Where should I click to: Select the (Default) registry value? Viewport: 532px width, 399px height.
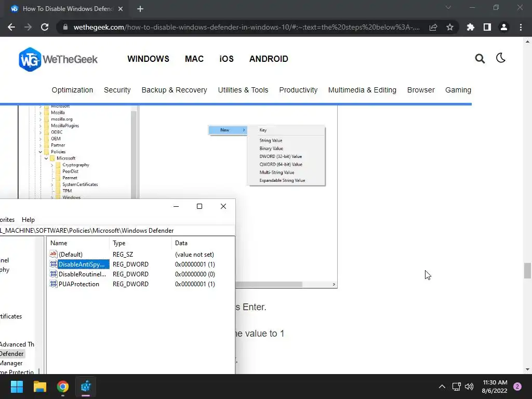(71, 255)
